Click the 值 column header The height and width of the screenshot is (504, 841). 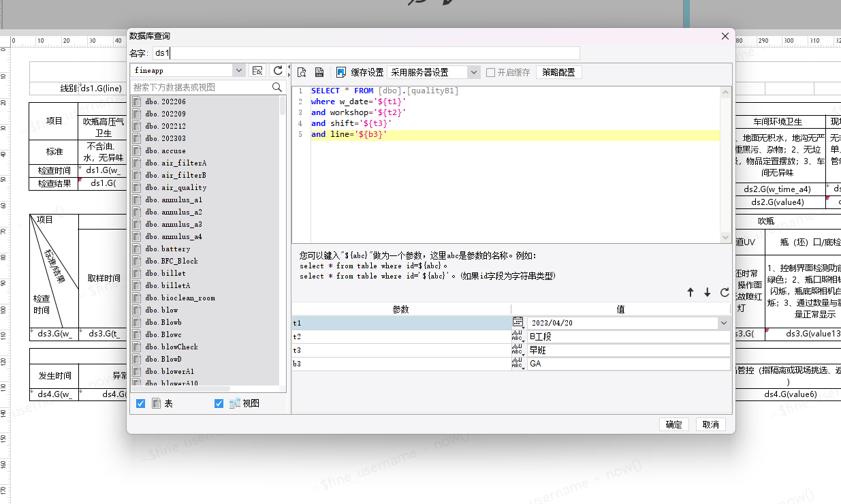(x=621, y=309)
